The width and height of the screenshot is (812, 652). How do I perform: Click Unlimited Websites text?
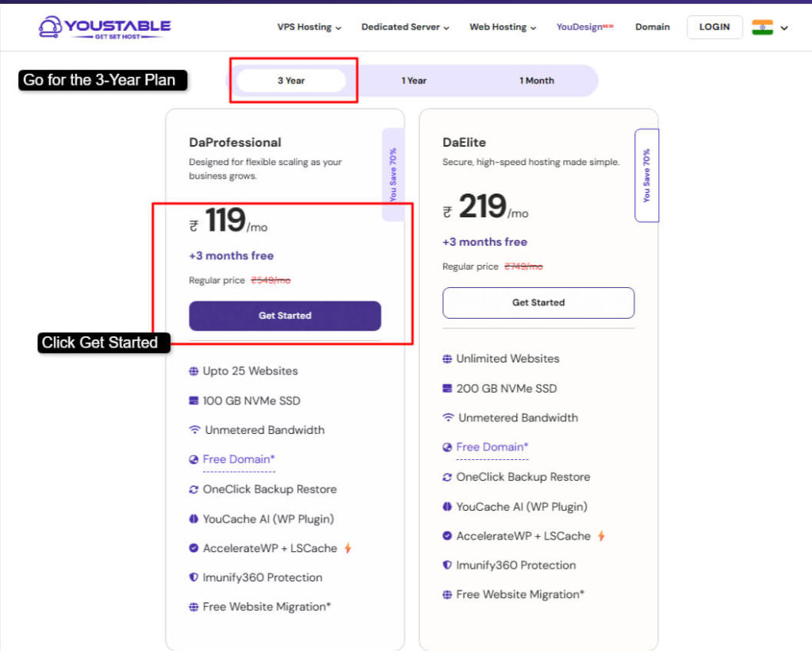pyautogui.click(x=507, y=359)
